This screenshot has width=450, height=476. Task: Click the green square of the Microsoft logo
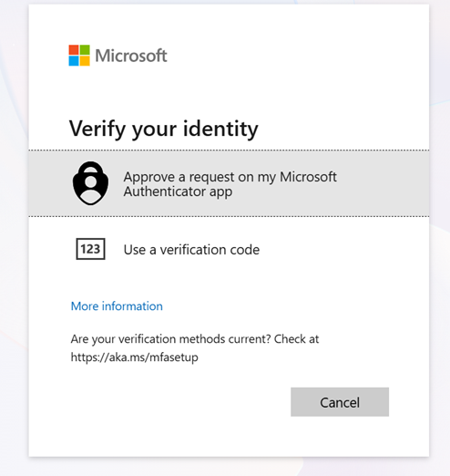pos(85,50)
